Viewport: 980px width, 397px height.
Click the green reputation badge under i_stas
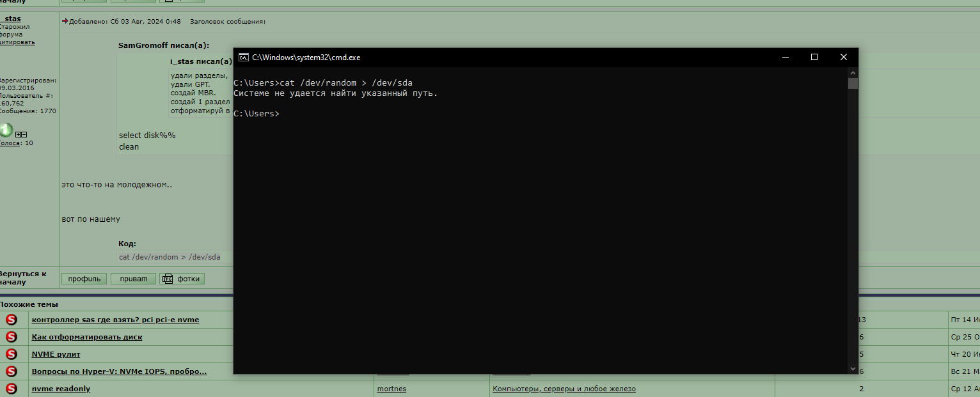[5, 130]
